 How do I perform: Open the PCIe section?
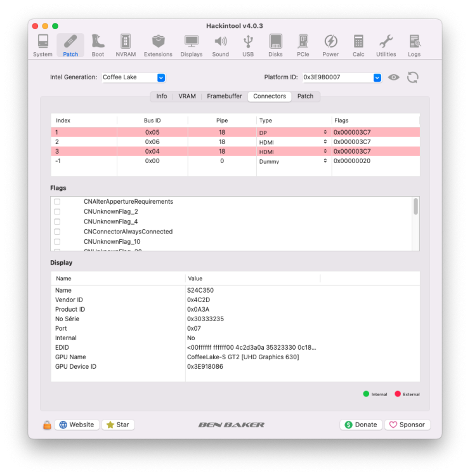pyautogui.click(x=303, y=46)
